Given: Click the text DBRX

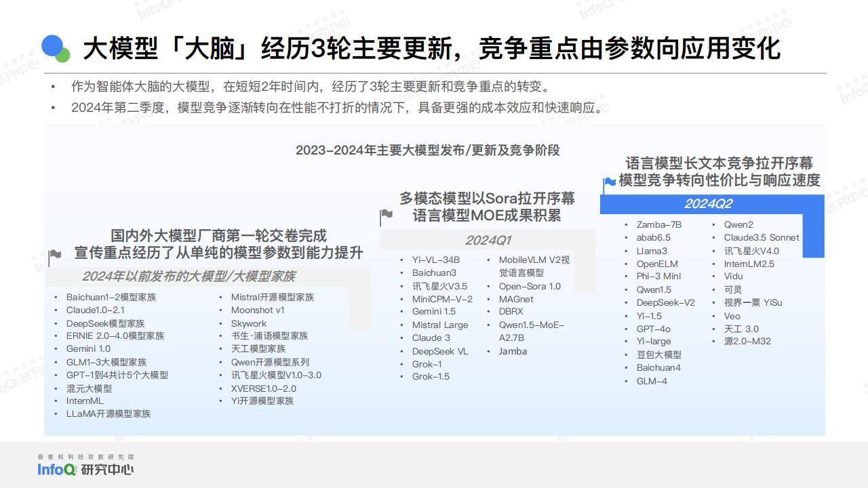Looking at the screenshot, I should click(511, 312).
